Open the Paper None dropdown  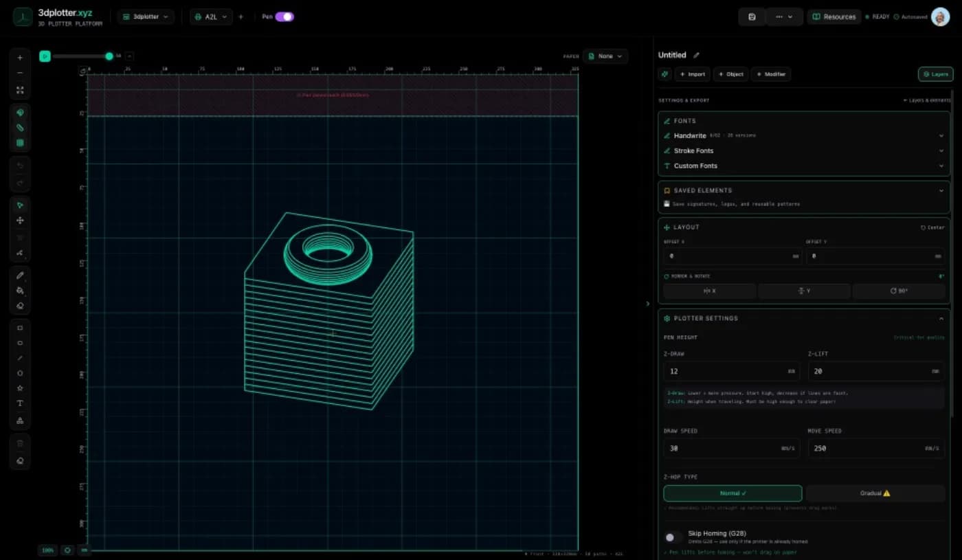tap(605, 56)
